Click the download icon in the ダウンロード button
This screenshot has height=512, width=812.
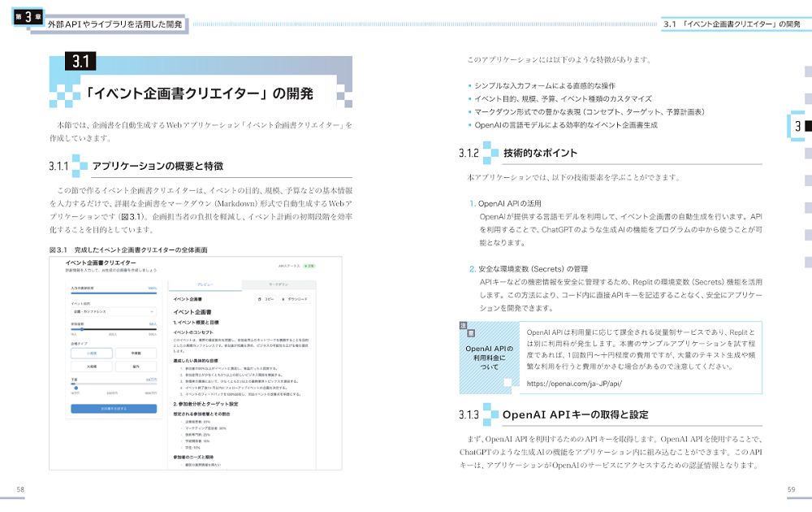coord(283,299)
